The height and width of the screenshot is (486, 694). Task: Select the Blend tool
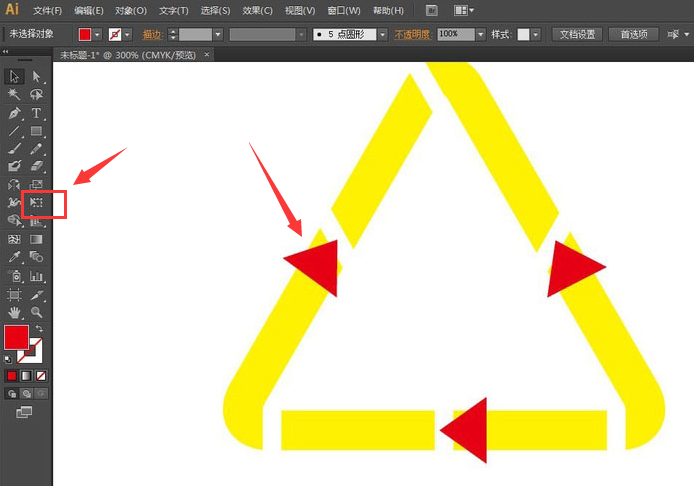[36, 257]
